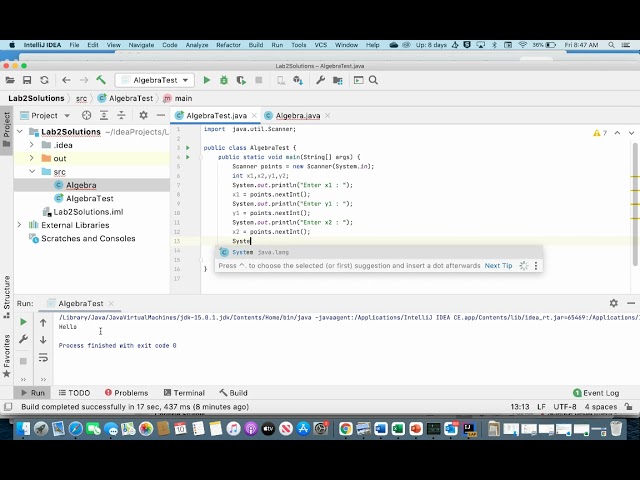Screen dimensions: 640x480
Task: Hide the Project panel with minus icon
Action: [161, 116]
